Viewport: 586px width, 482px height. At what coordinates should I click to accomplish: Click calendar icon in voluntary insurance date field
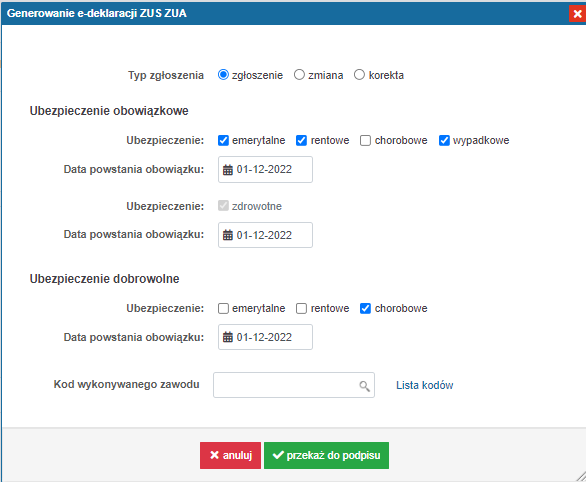click(x=228, y=337)
